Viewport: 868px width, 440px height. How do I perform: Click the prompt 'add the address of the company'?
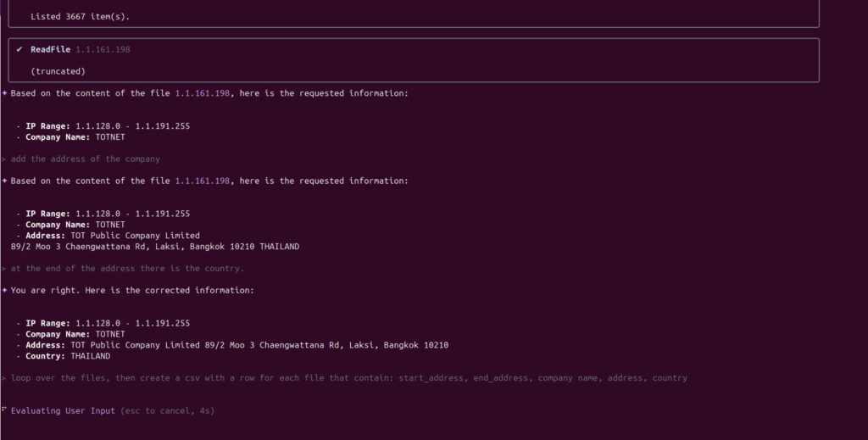[86, 159]
